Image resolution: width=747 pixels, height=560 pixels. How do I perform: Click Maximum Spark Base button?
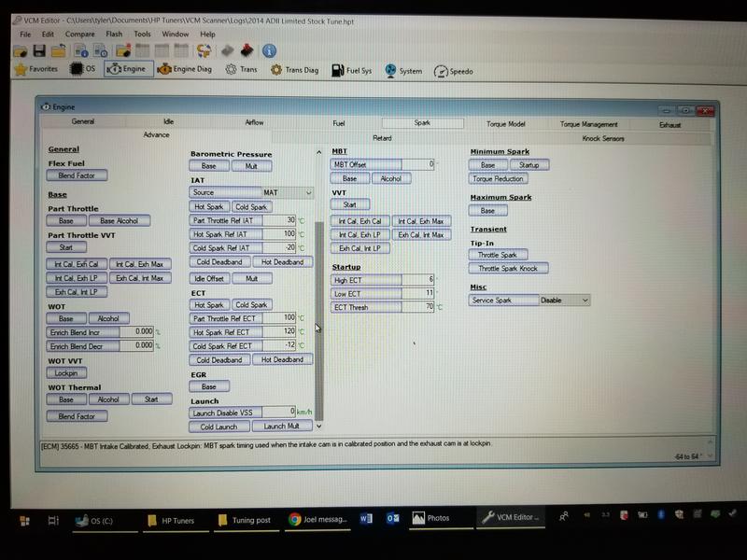[487, 211]
